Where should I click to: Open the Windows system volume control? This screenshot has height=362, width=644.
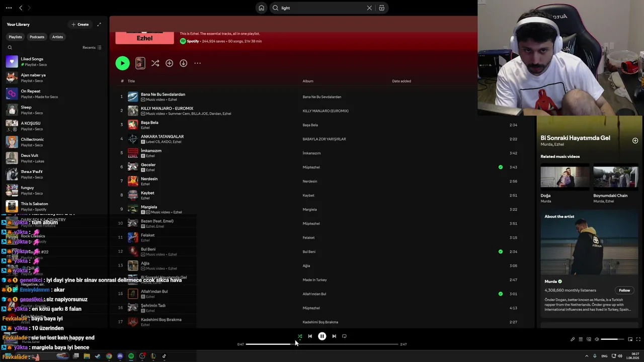[x=619, y=356]
